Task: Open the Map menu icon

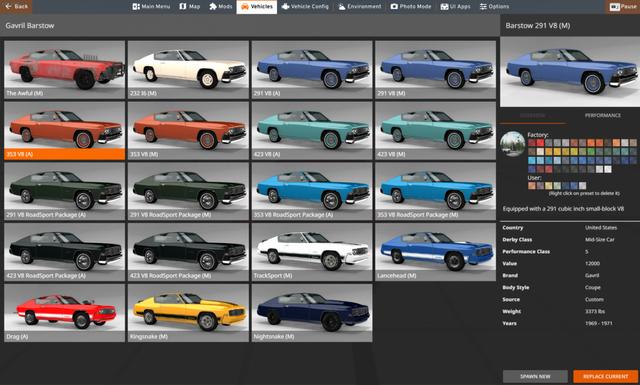Action: point(183,7)
